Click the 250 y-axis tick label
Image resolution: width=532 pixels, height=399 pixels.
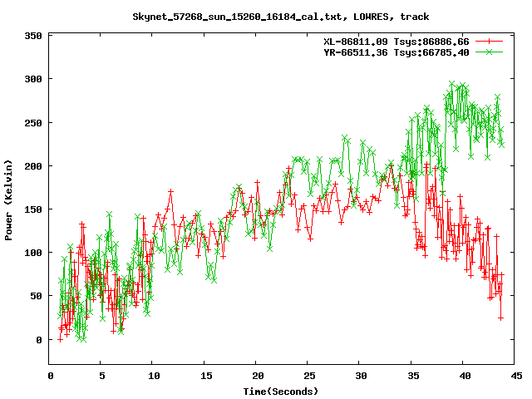33,123
